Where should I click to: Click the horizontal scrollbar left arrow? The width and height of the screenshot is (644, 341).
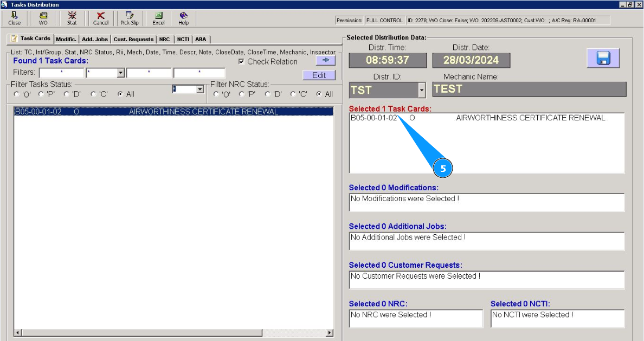pyautogui.click(x=18, y=332)
